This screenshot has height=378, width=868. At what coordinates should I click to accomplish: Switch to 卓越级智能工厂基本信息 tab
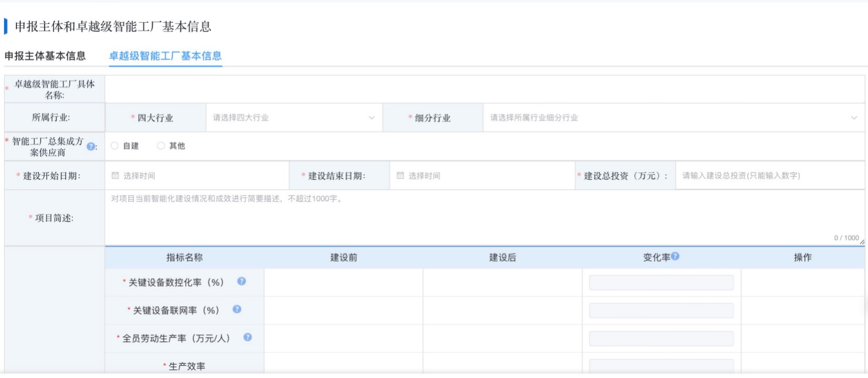coord(166,56)
